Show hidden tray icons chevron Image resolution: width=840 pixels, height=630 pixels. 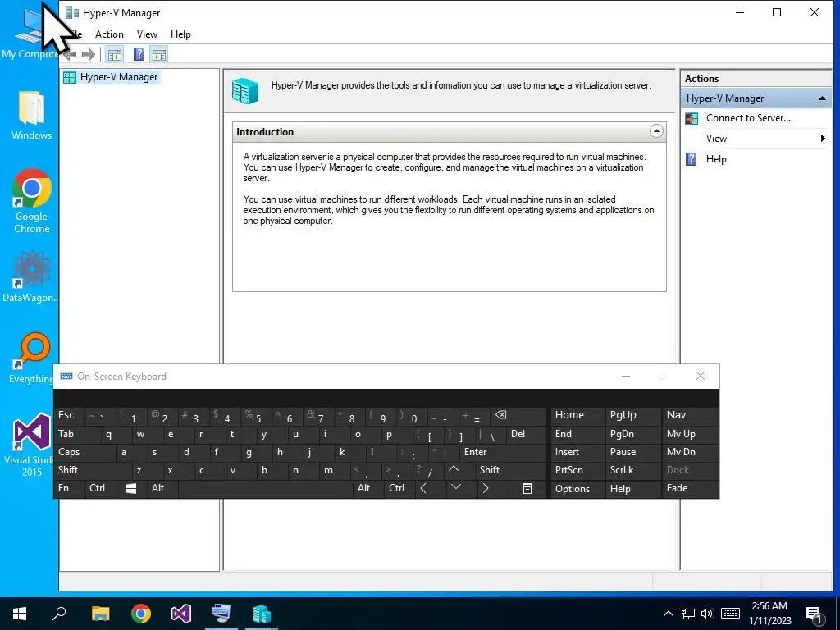tap(668, 614)
